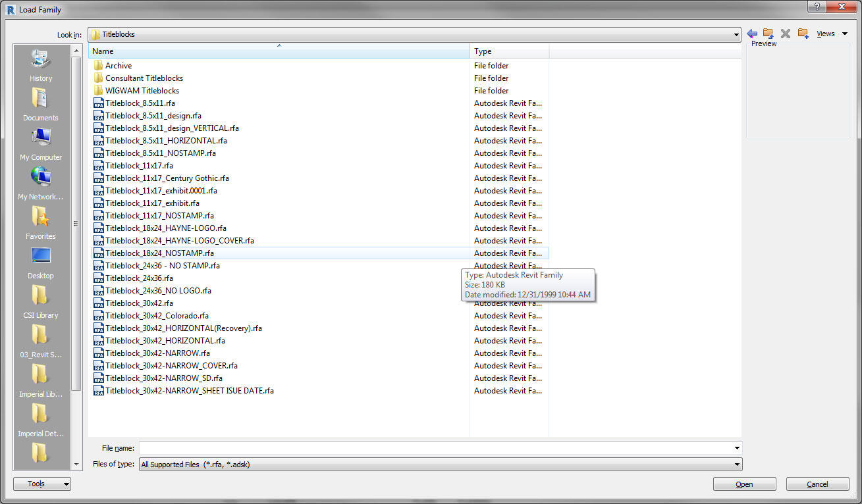Screen dimensions: 862x504
Task: Open the File name history dropdown arrow
Action: [736, 448]
